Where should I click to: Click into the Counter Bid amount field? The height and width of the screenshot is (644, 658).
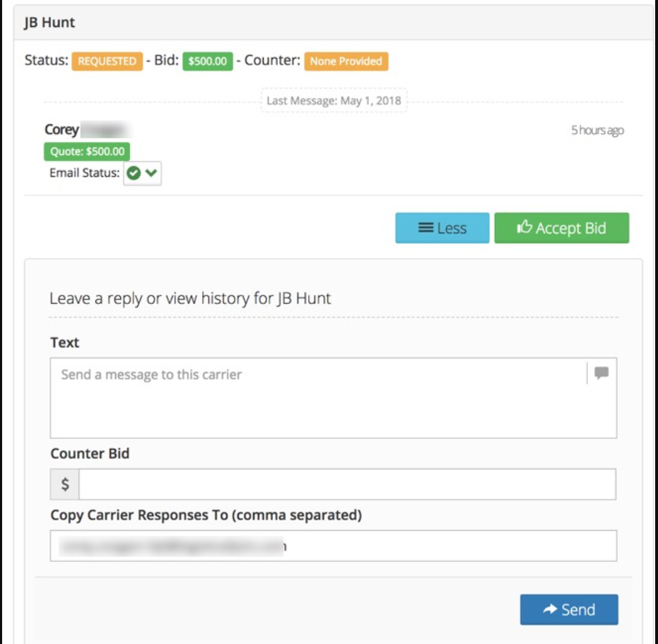pos(346,484)
